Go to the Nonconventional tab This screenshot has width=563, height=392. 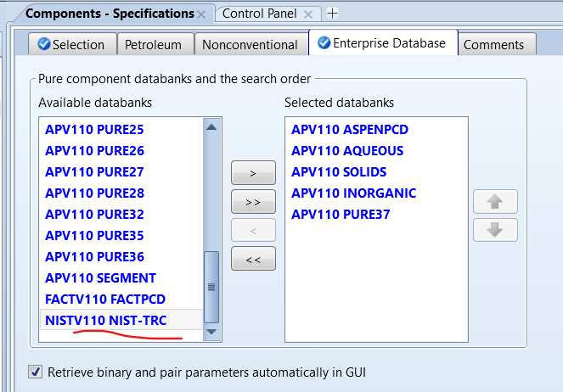(x=251, y=45)
